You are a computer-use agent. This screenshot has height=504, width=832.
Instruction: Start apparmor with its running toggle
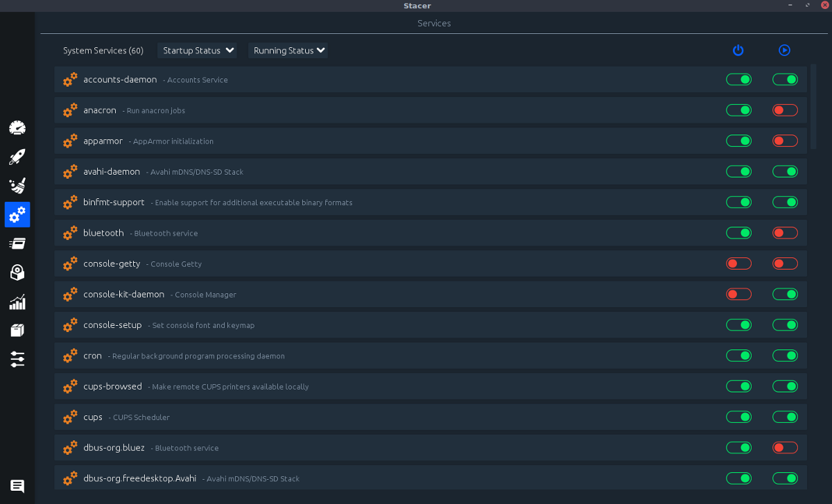click(785, 141)
